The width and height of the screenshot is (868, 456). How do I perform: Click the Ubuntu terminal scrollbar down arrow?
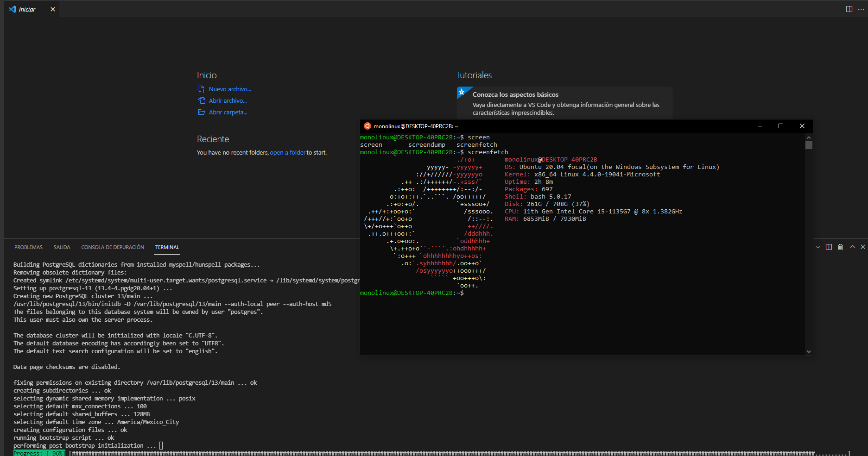pyautogui.click(x=809, y=352)
